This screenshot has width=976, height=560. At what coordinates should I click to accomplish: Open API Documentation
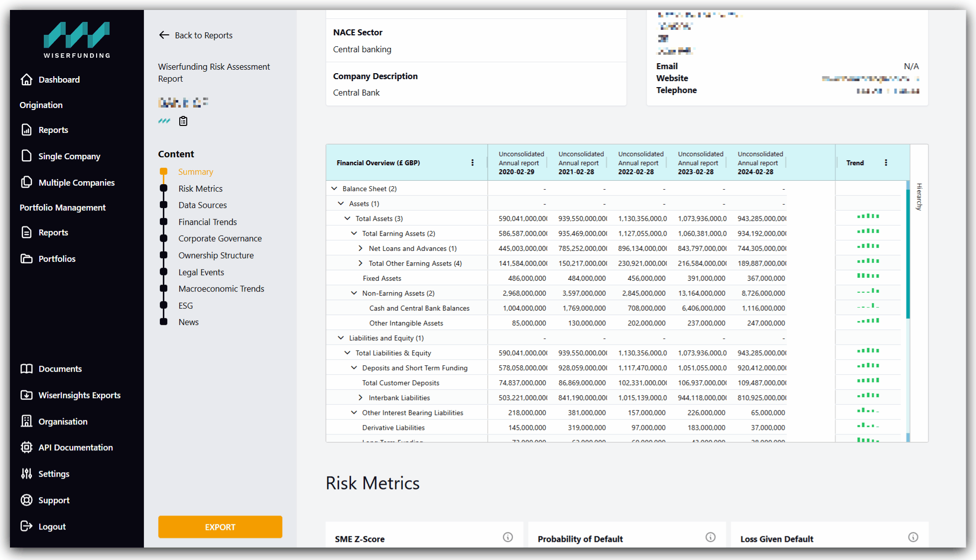point(67,448)
